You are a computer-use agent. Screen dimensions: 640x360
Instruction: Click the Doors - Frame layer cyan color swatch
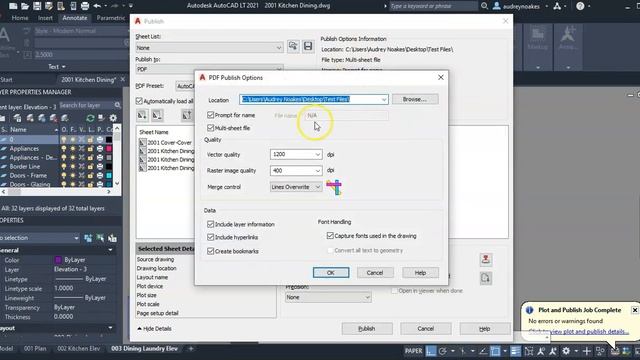point(109,176)
